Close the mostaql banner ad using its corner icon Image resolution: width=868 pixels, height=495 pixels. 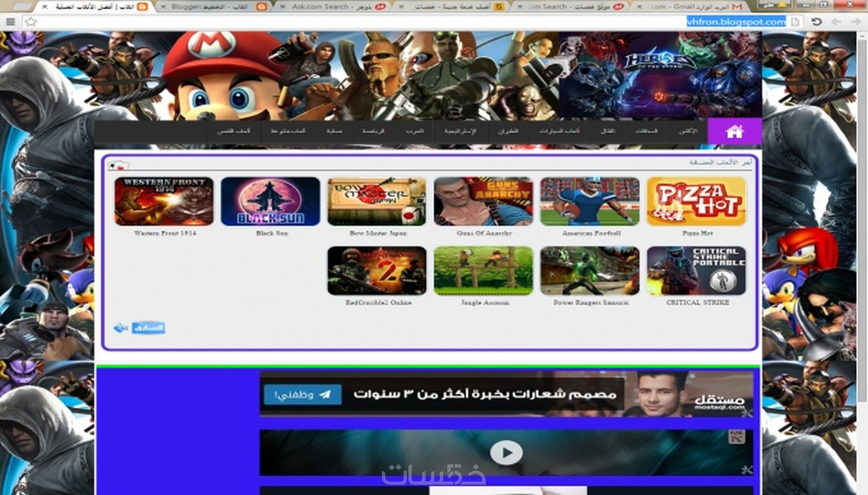(747, 412)
